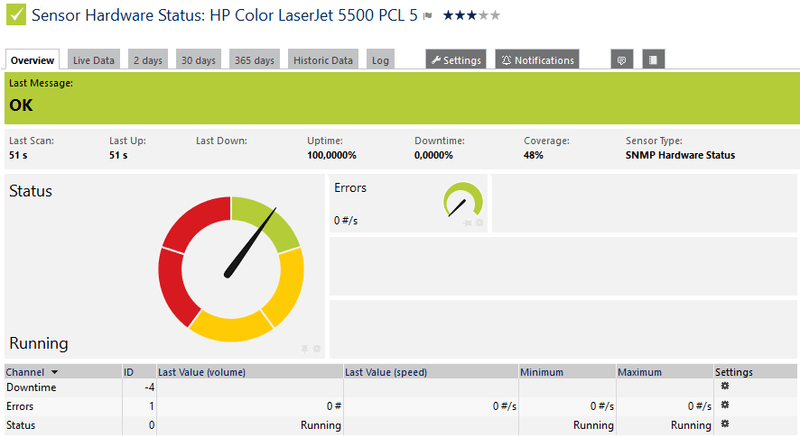Click the Uptime value 100,0000%

pos(332,156)
